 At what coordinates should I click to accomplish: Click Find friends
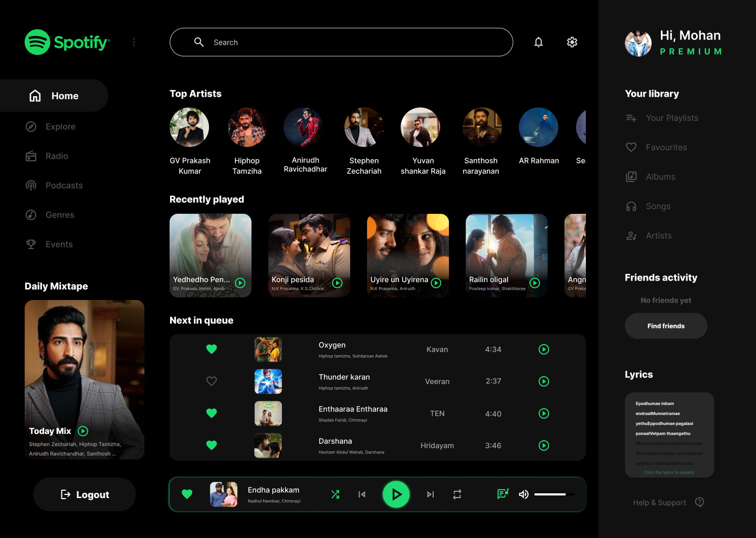(666, 326)
